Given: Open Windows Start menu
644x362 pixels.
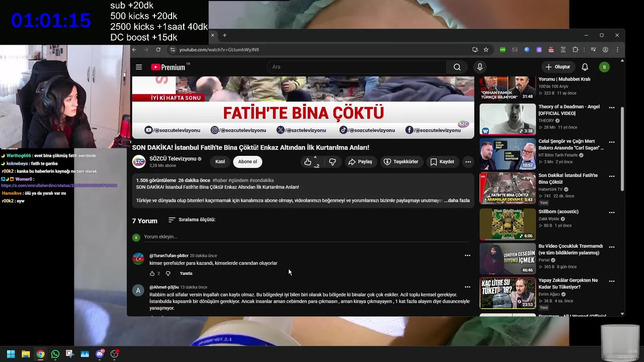Looking at the screenshot, I should pyautogui.click(x=11, y=354).
